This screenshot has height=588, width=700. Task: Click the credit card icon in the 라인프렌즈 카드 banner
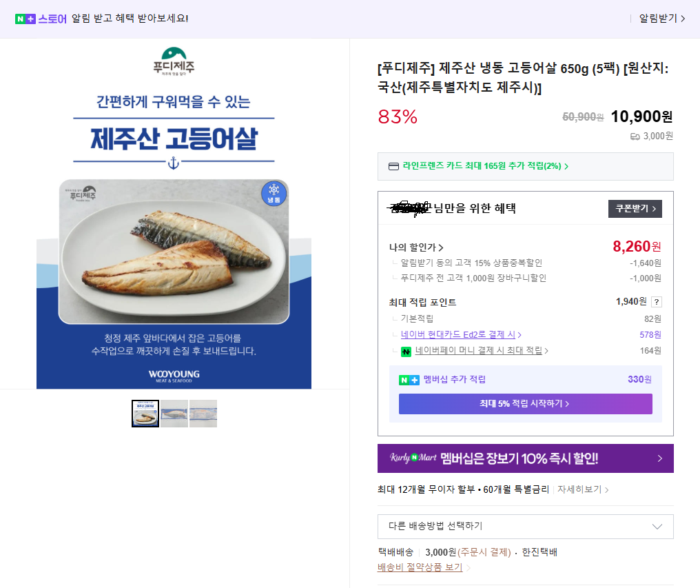pyautogui.click(x=395, y=165)
